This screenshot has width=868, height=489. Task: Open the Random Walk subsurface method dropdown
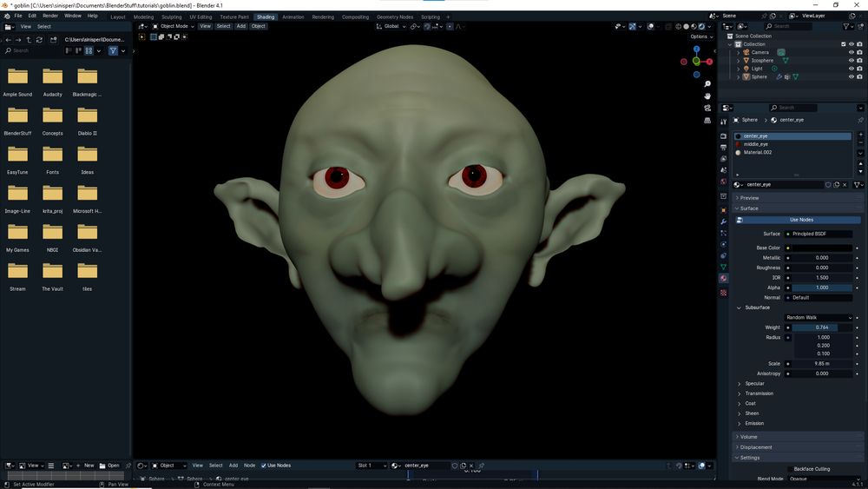point(819,317)
